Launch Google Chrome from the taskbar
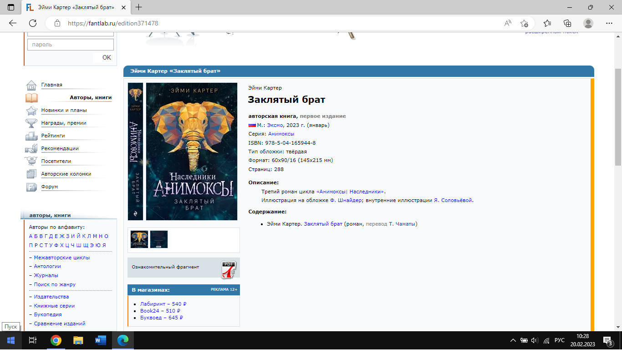Image resolution: width=622 pixels, height=364 pixels. coord(56,340)
